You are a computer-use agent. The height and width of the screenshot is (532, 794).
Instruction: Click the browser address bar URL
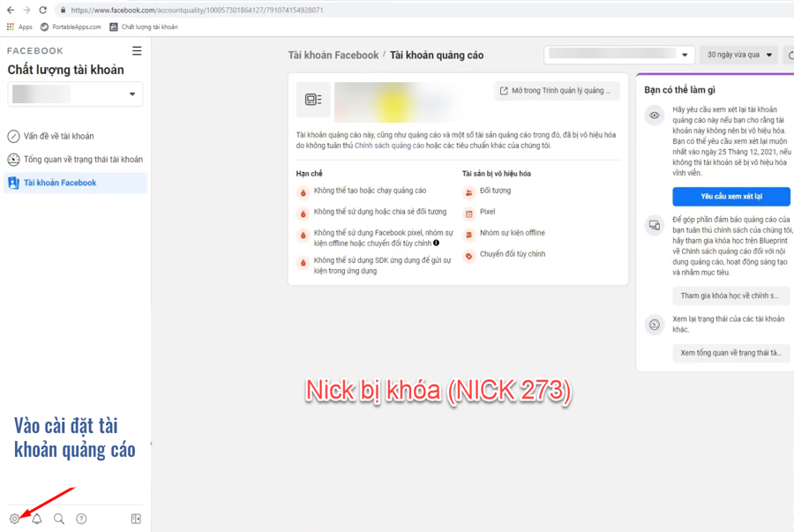tap(197, 11)
